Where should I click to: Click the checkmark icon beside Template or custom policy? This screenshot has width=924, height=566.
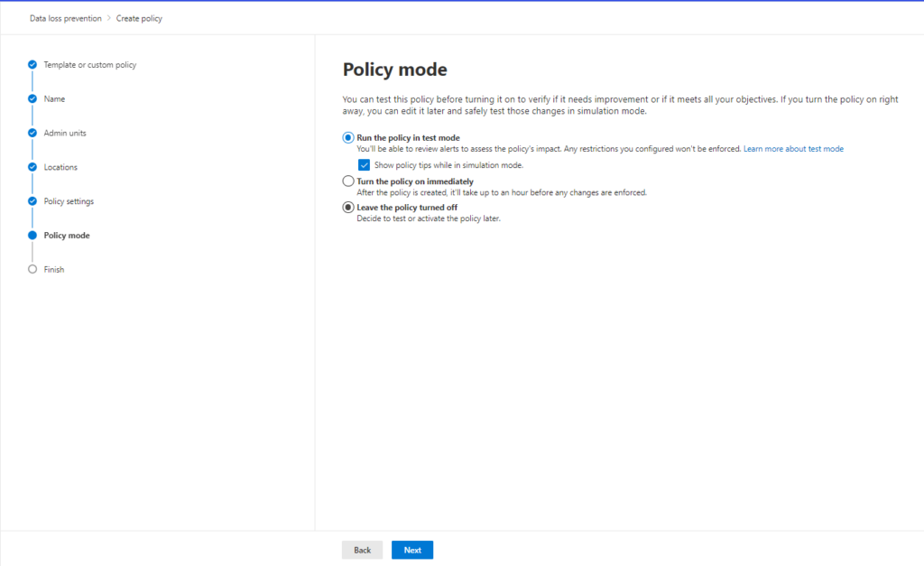32,65
